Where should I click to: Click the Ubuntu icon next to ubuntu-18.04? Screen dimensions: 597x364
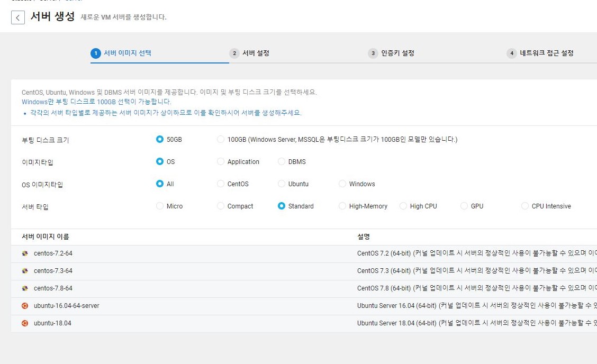click(25, 323)
